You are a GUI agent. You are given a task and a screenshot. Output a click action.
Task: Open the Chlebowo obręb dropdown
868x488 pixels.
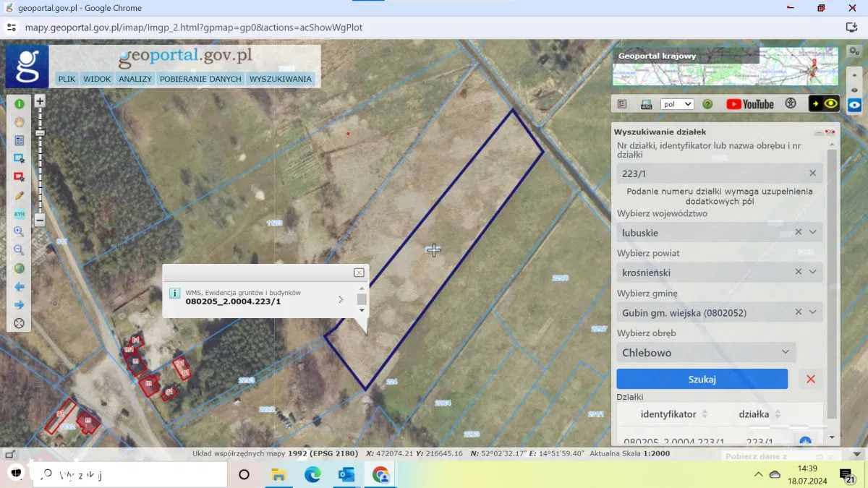[x=786, y=352]
